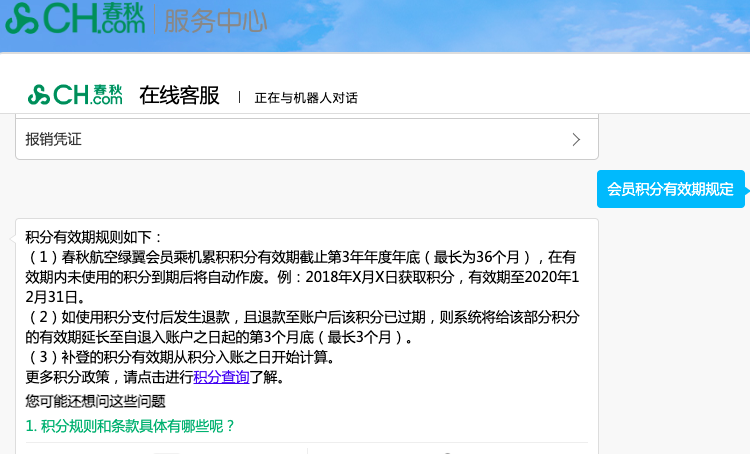Click the vertical divider beside 在线客服
Viewport: 750px width, 454px height.
(x=239, y=97)
